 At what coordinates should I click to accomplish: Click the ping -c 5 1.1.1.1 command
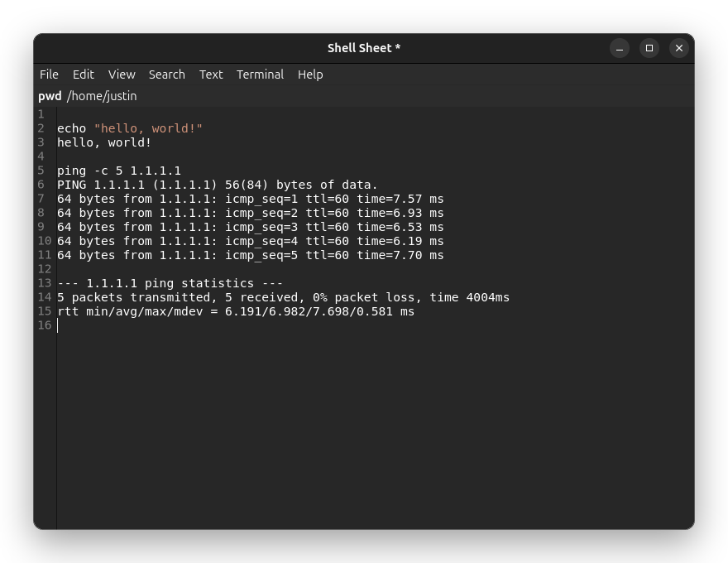119,171
